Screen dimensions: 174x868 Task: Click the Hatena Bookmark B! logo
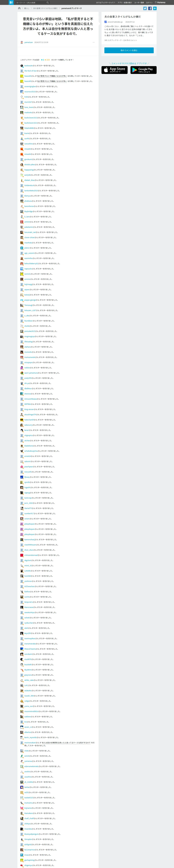pyautogui.click(x=11, y=2)
